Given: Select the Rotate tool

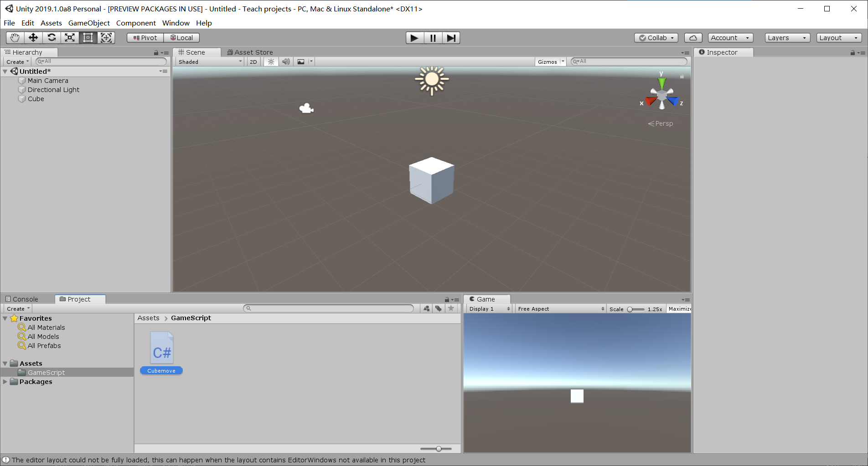Looking at the screenshot, I should [x=51, y=38].
